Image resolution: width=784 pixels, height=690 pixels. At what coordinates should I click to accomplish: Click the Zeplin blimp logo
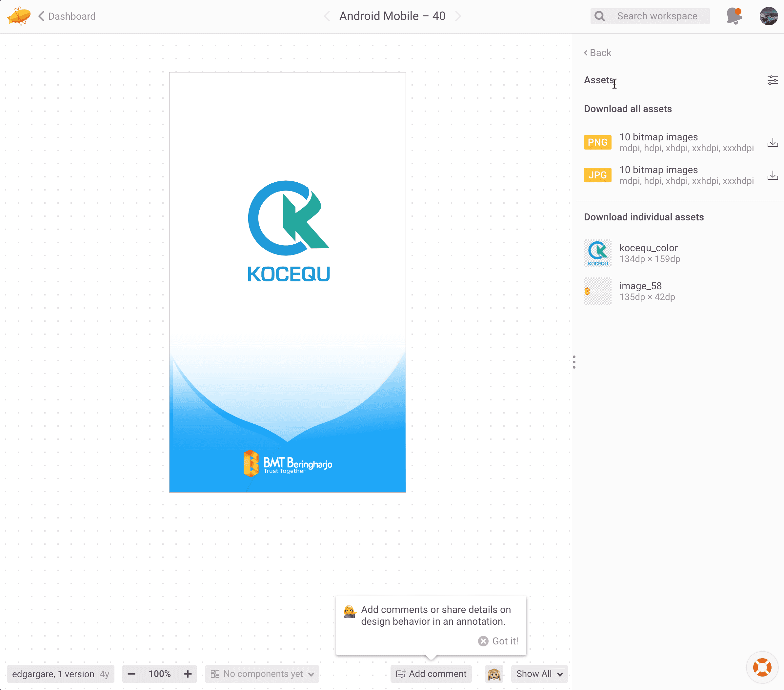pyautogui.click(x=19, y=16)
